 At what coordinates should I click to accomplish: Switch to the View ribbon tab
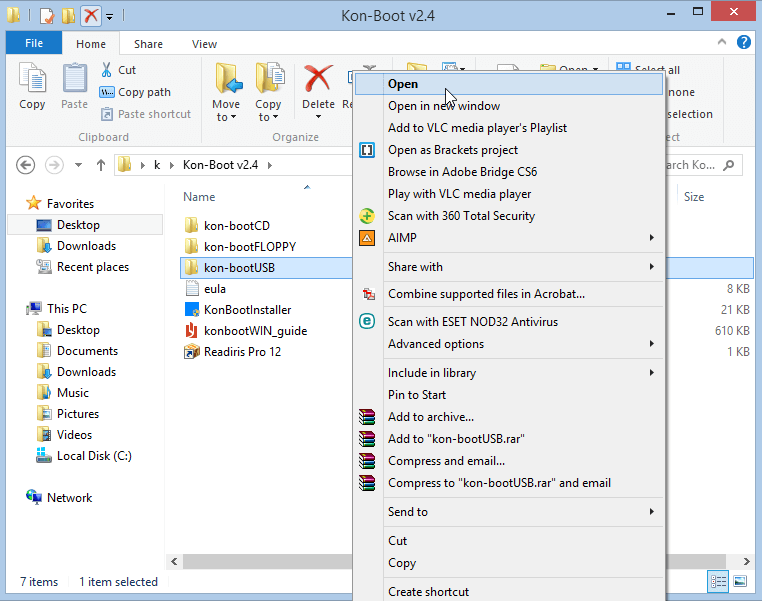(204, 44)
